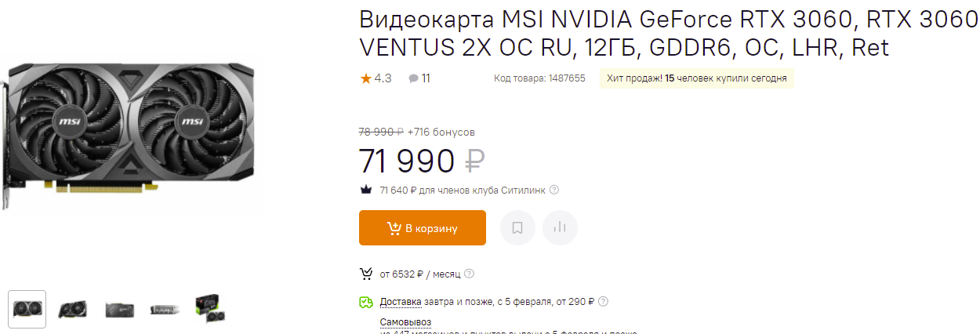Image resolution: width=980 pixels, height=334 pixels.
Task: Select the second angled-view thumbnail
Action: [x=72, y=309]
